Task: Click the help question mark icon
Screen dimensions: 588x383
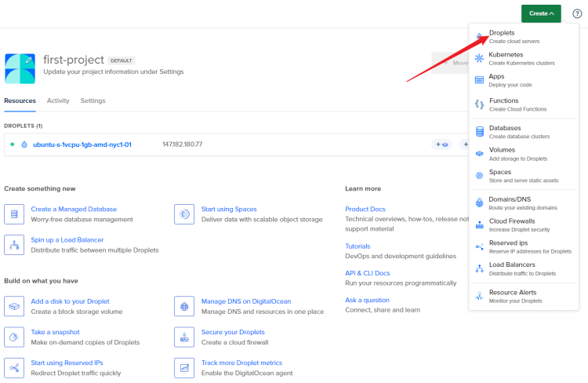Action: tap(577, 14)
